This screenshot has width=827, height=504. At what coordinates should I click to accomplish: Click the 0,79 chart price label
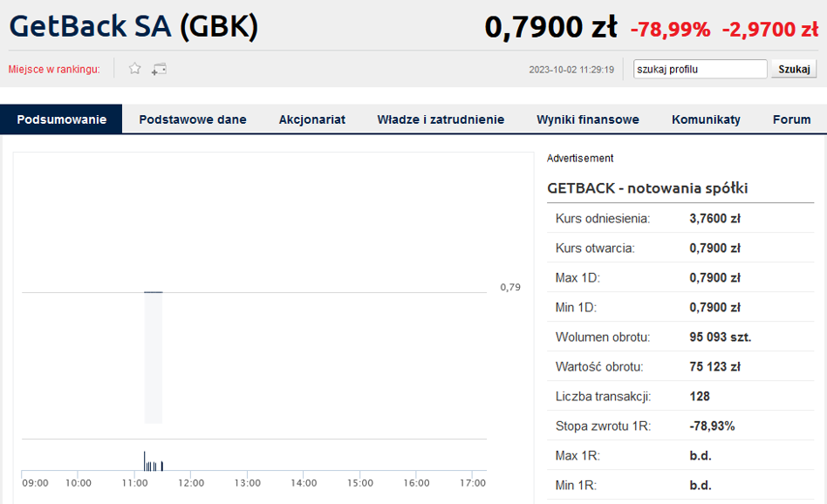(510, 288)
